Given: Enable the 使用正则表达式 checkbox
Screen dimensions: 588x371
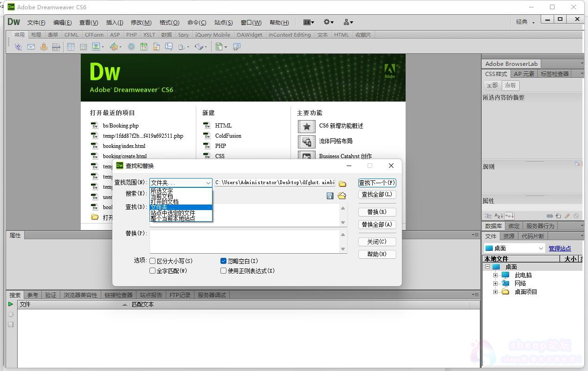Looking at the screenshot, I should tap(223, 271).
